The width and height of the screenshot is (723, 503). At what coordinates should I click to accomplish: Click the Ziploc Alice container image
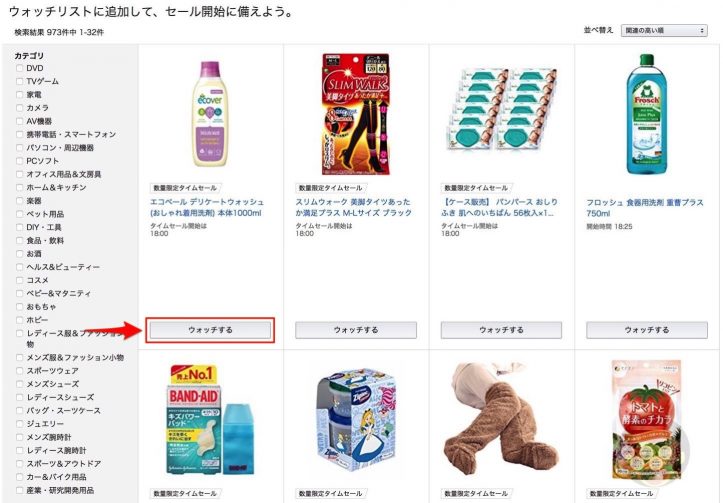pos(356,420)
